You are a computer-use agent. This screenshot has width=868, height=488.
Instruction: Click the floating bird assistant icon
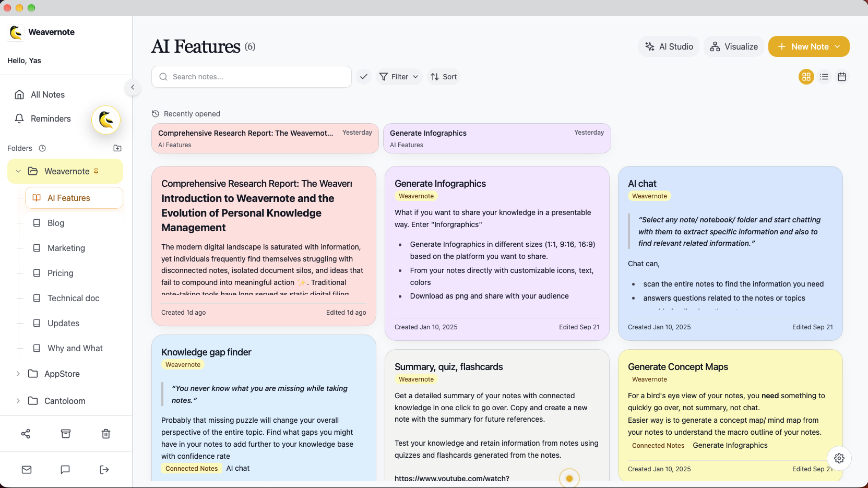point(106,120)
